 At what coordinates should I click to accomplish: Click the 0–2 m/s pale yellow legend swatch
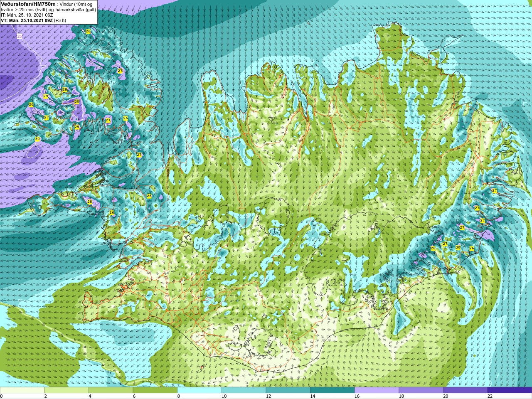pos(22,390)
